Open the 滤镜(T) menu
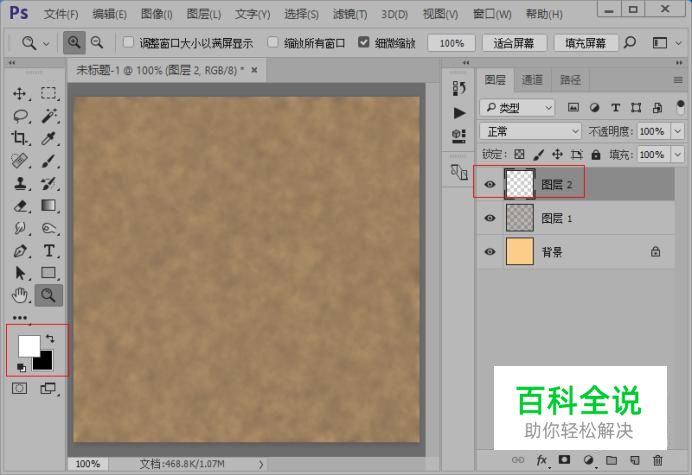Screen dimensions: 692x475 (x=350, y=14)
